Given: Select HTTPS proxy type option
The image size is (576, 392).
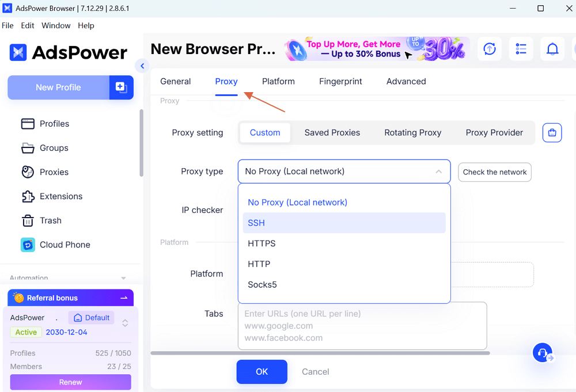Looking at the screenshot, I should tap(344, 243).
